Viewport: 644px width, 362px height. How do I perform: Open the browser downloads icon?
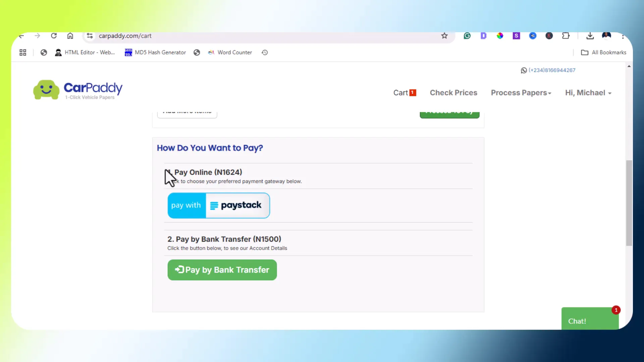point(590,36)
